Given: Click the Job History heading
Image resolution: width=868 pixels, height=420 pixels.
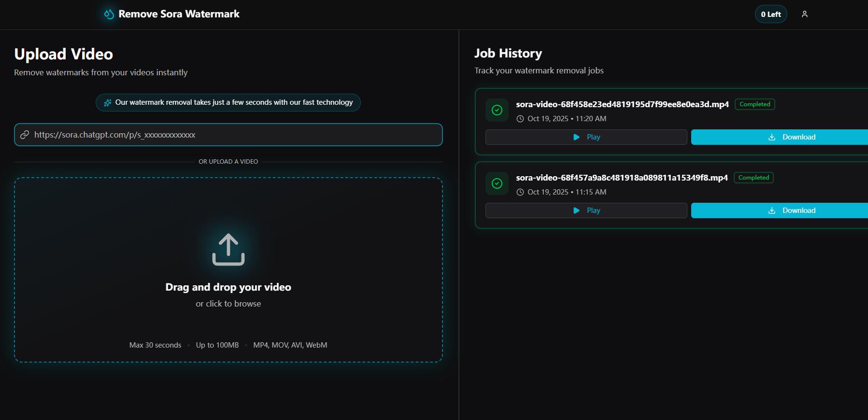Looking at the screenshot, I should [508, 53].
